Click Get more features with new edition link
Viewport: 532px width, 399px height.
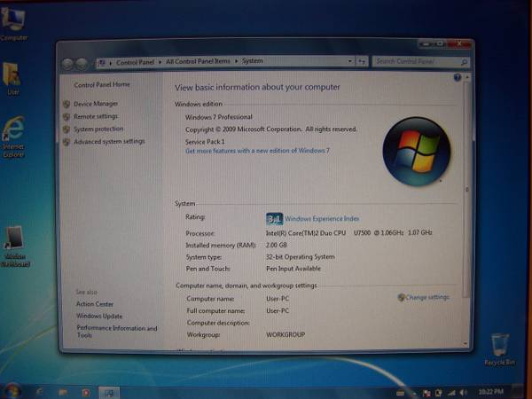pyautogui.click(x=257, y=151)
